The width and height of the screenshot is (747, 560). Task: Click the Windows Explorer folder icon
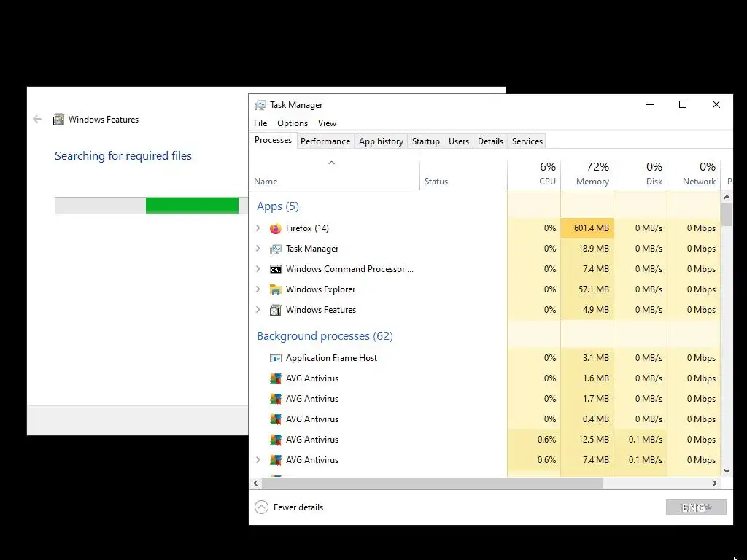[275, 289]
